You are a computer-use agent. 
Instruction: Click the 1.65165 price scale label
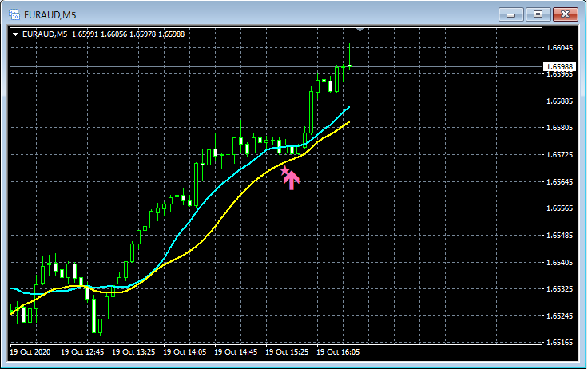click(x=559, y=343)
